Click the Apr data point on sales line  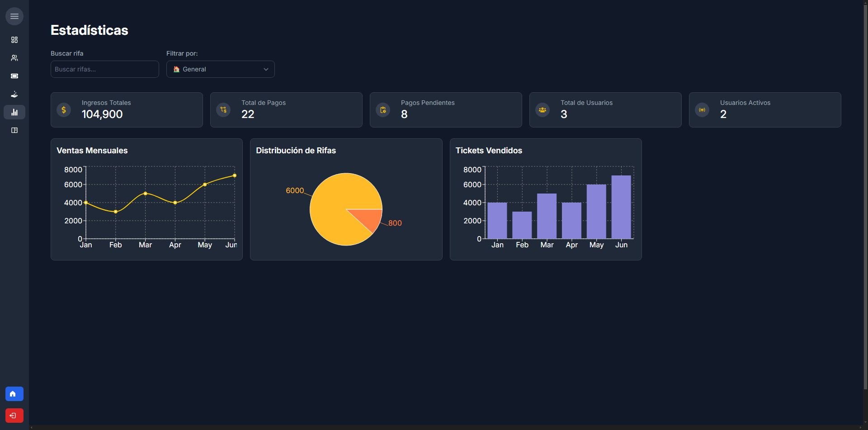pos(175,203)
